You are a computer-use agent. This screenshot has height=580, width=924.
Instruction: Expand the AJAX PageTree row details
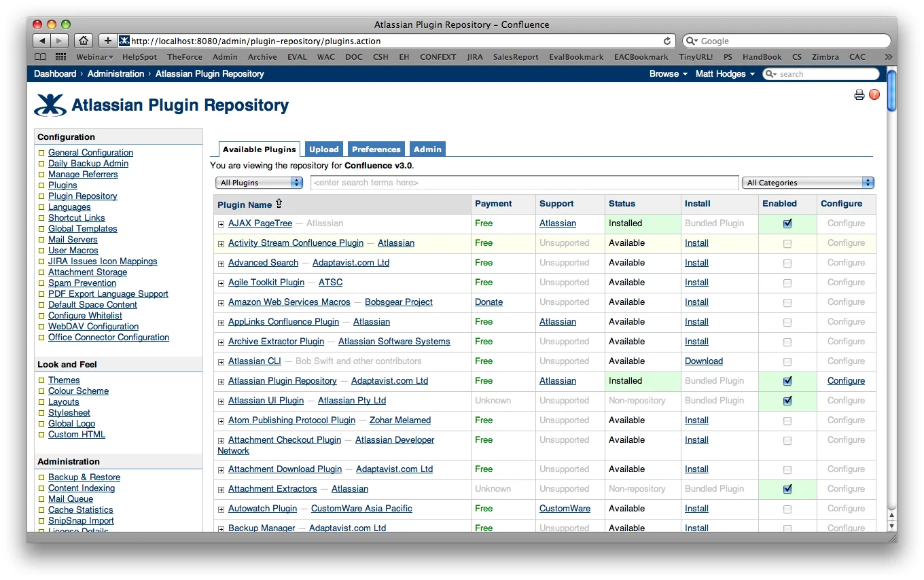tap(221, 224)
